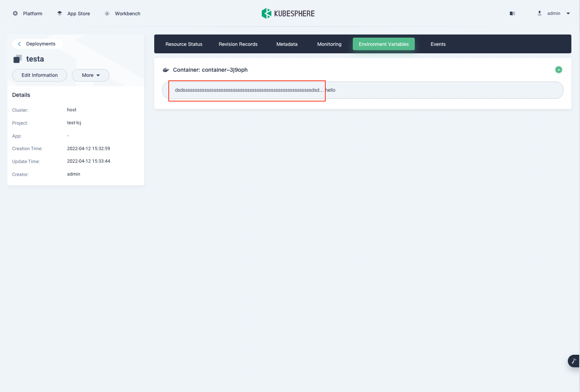Go back to the Deployments list
This screenshot has height=392, width=580.
pyautogui.click(x=37, y=44)
